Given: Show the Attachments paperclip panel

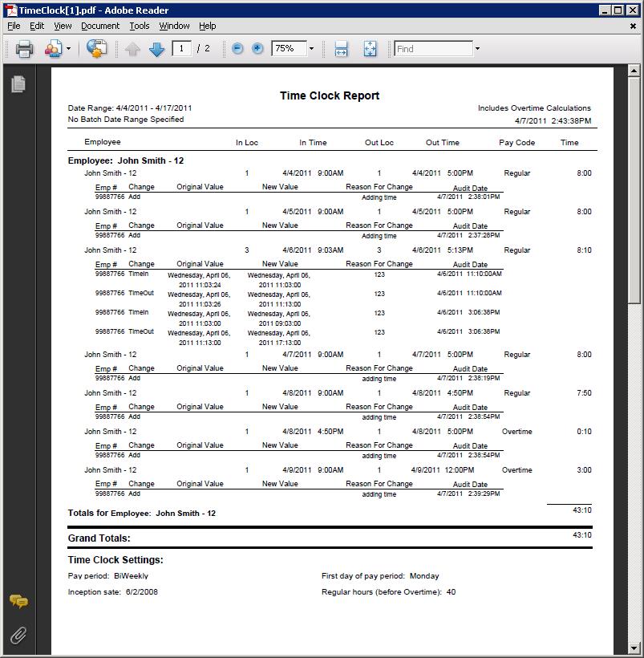Looking at the screenshot, I should pos(18,635).
